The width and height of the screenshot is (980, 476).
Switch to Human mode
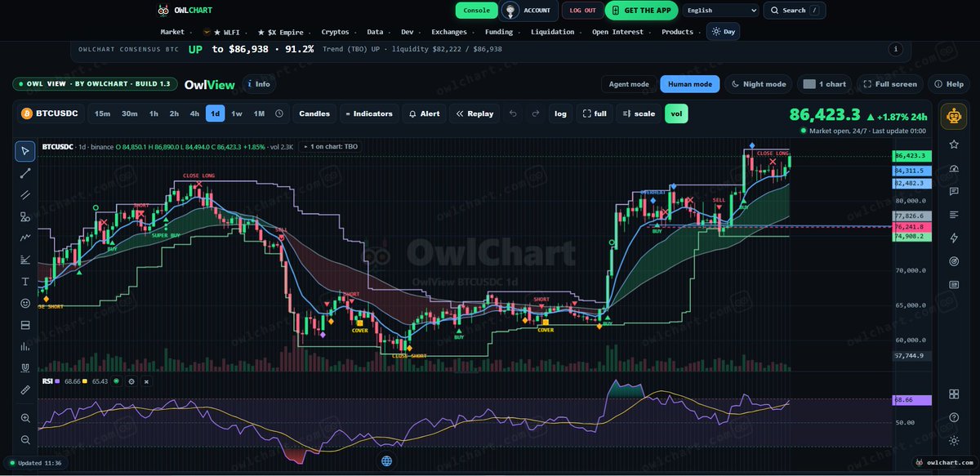[690, 84]
